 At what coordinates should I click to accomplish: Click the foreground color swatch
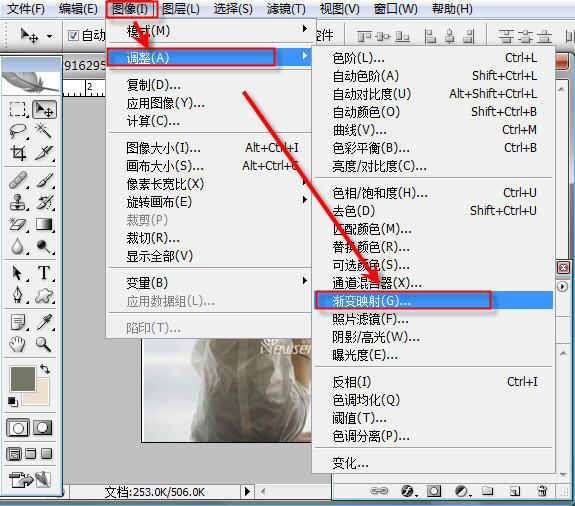pos(23,378)
